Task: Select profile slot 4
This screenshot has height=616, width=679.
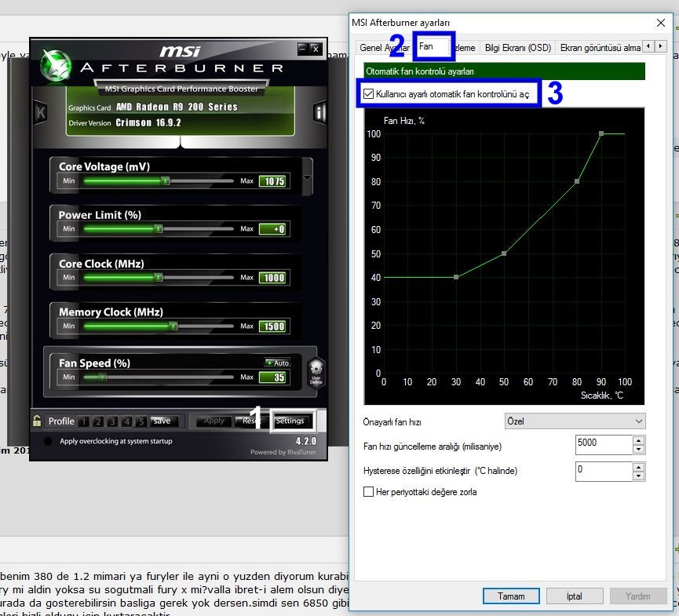Action: (127, 421)
